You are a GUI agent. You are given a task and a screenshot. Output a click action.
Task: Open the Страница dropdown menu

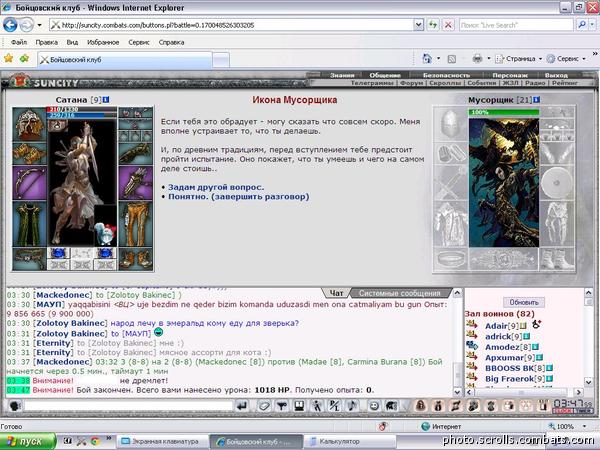point(519,59)
